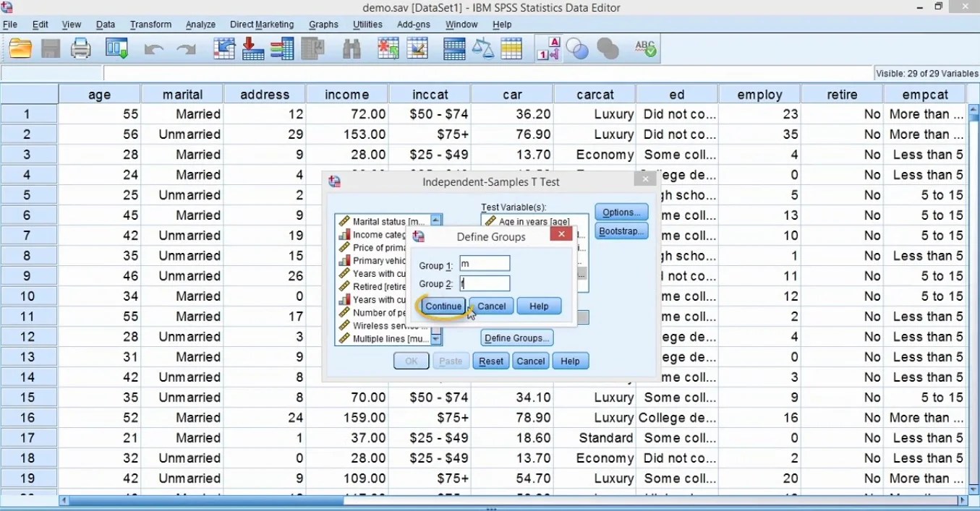Viewport: 980px width, 511px height.
Task: Click the cell value editing bar
Action: [488, 74]
